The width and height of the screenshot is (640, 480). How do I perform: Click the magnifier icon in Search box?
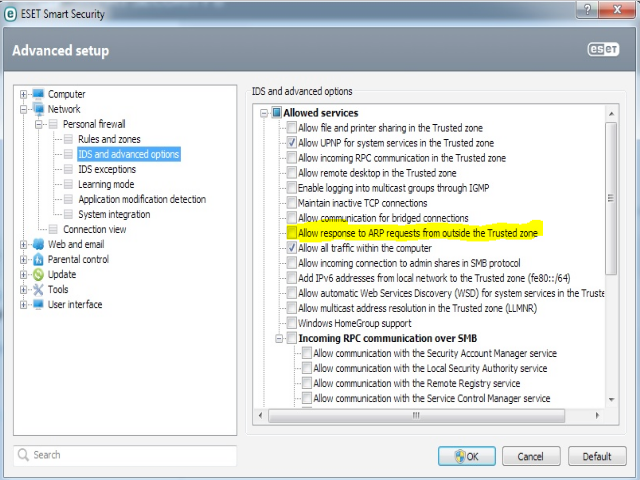(23, 455)
